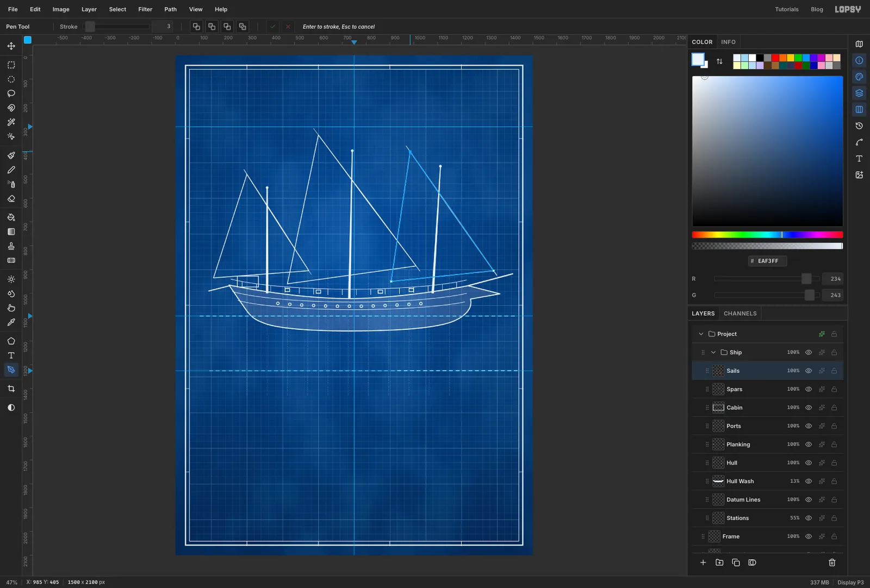The image size is (870, 588).
Task: Adjust the R channel slider
Action: click(767, 279)
